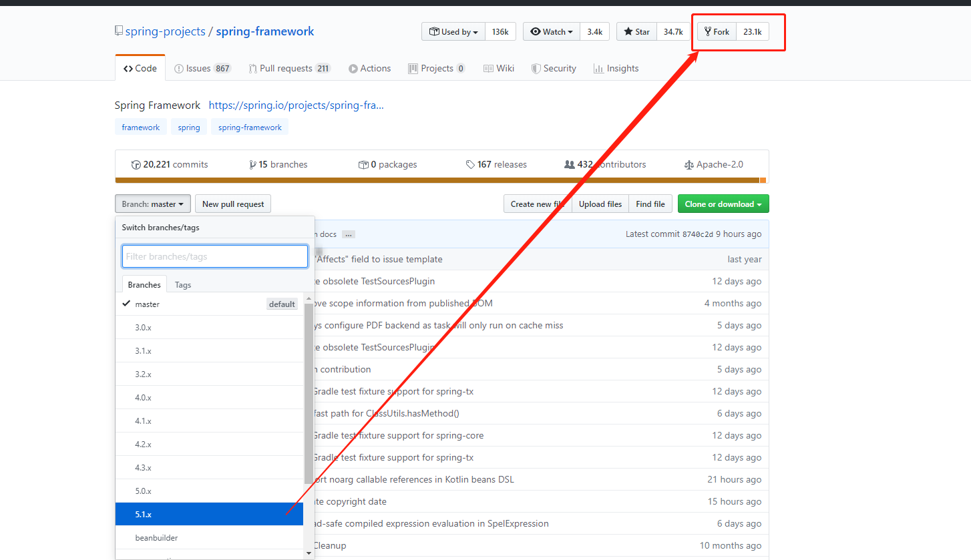The width and height of the screenshot is (971, 560).
Task: Click the 3.4k watchers count
Action: pos(594,31)
